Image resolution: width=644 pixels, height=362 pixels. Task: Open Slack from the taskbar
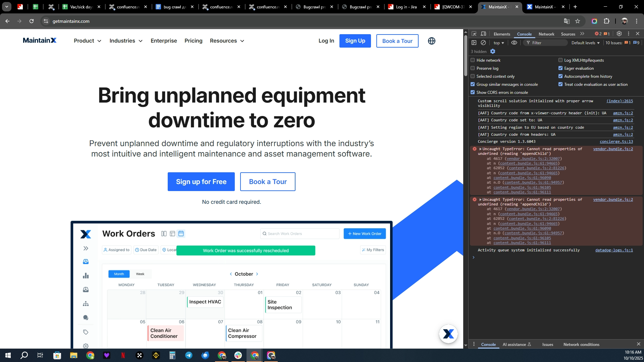click(x=238, y=355)
